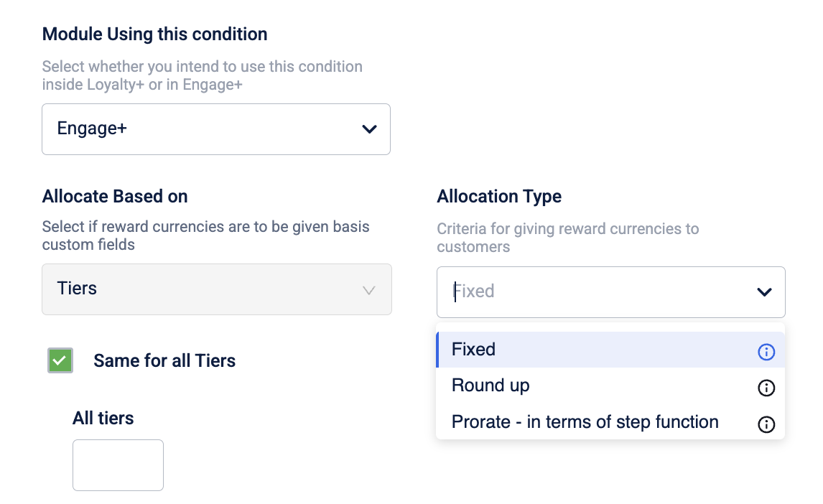Image resolution: width=823 pixels, height=504 pixels.
Task: Click the Same for all Tiers label
Action: click(x=164, y=361)
